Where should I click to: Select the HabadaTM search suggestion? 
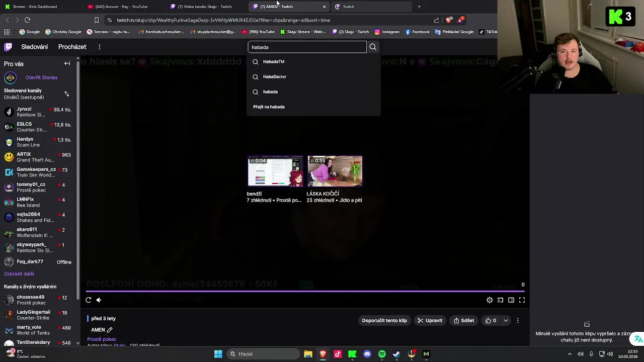[313, 61]
